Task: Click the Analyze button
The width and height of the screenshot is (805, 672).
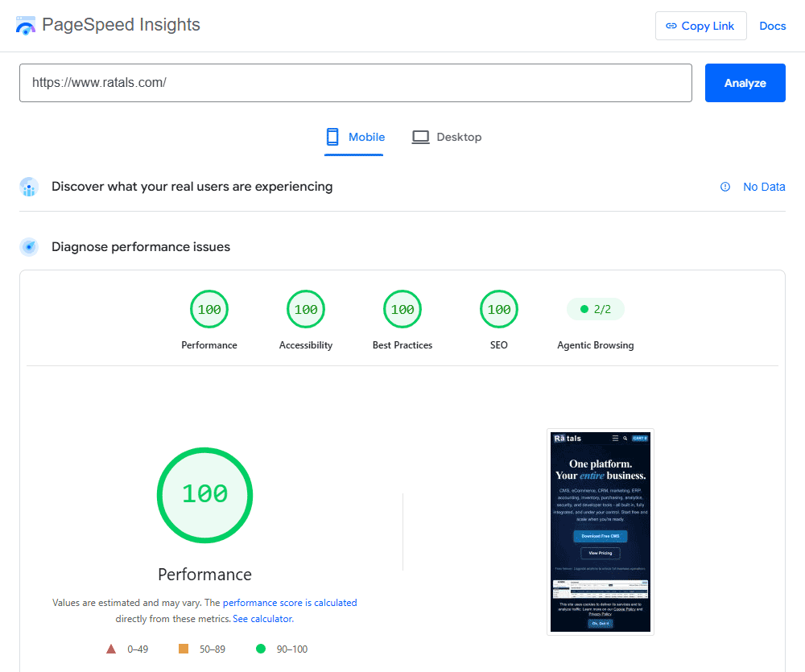Action: (x=745, y=83)
